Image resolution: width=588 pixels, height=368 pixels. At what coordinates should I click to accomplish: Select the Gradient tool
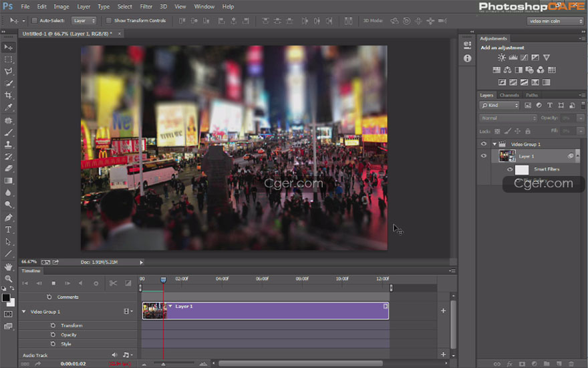(x=8, y=181)
